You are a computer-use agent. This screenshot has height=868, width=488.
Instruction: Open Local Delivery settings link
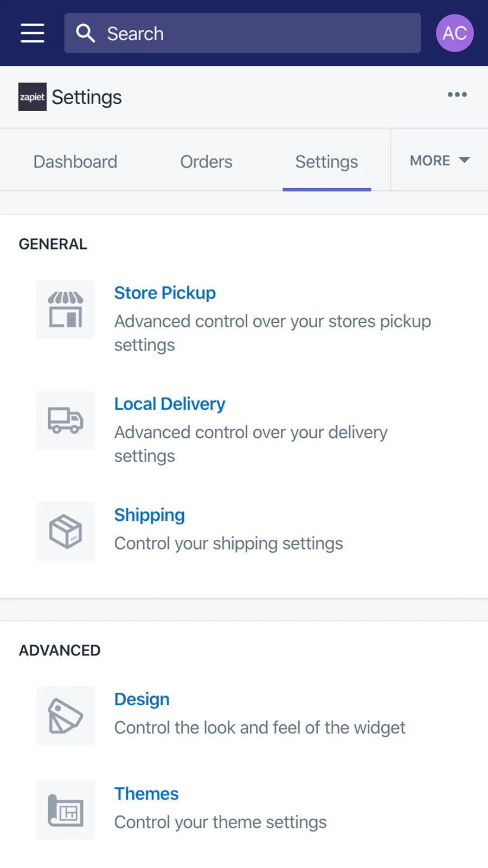(170, 404)
